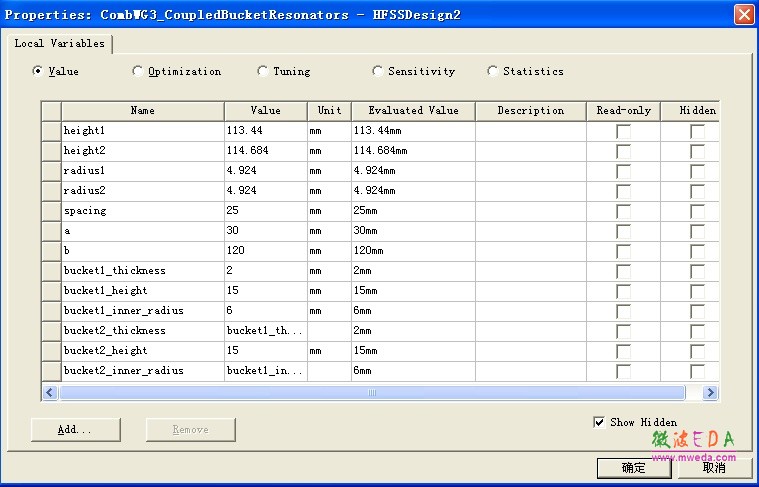This screenshot has width=759, height=487.
Task: Click the bucket1_thickness name cell
Action: [x=143, y=271]
